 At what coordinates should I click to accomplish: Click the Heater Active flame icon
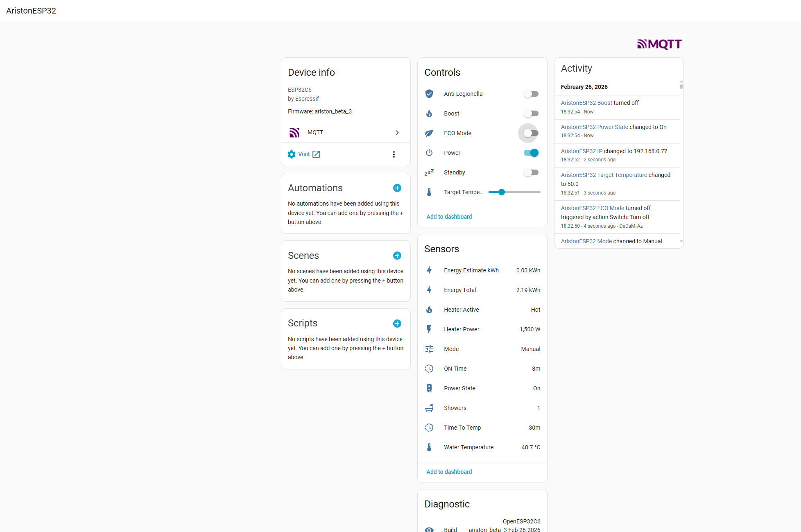click(x=429, y=310)
